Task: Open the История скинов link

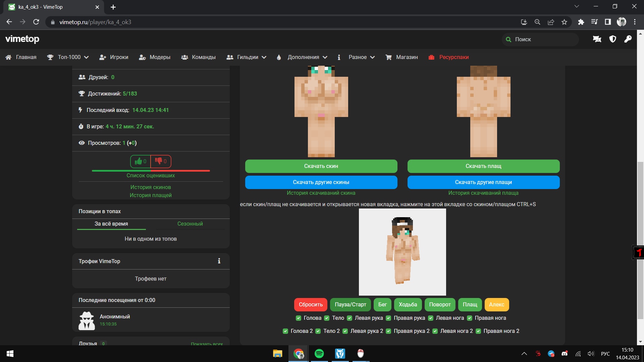Action: pyautogui.click(x=151, y=187)
